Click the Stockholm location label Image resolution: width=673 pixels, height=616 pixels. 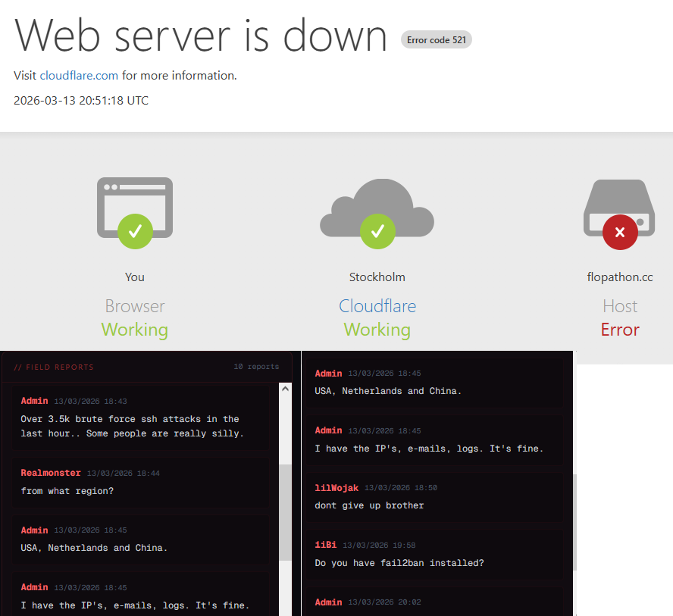377,277
